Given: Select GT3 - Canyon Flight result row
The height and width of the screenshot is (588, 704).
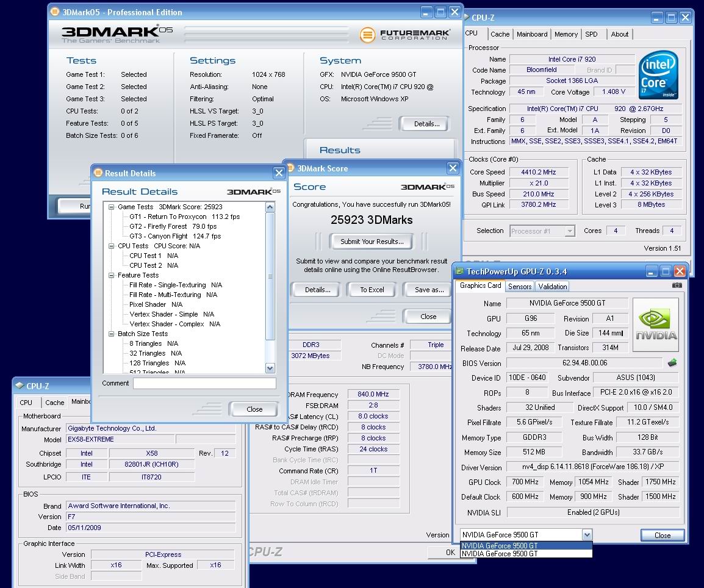Looking at the screenshot, I should coord(175,236).
